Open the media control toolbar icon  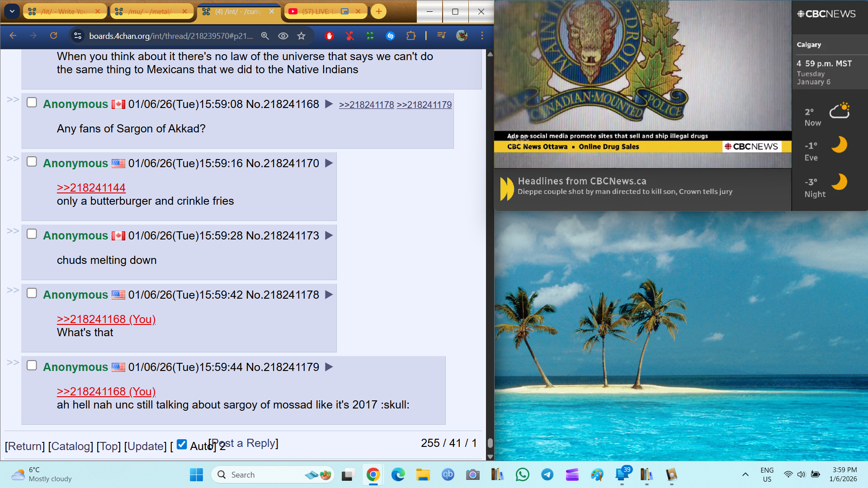tap(442, 36)
